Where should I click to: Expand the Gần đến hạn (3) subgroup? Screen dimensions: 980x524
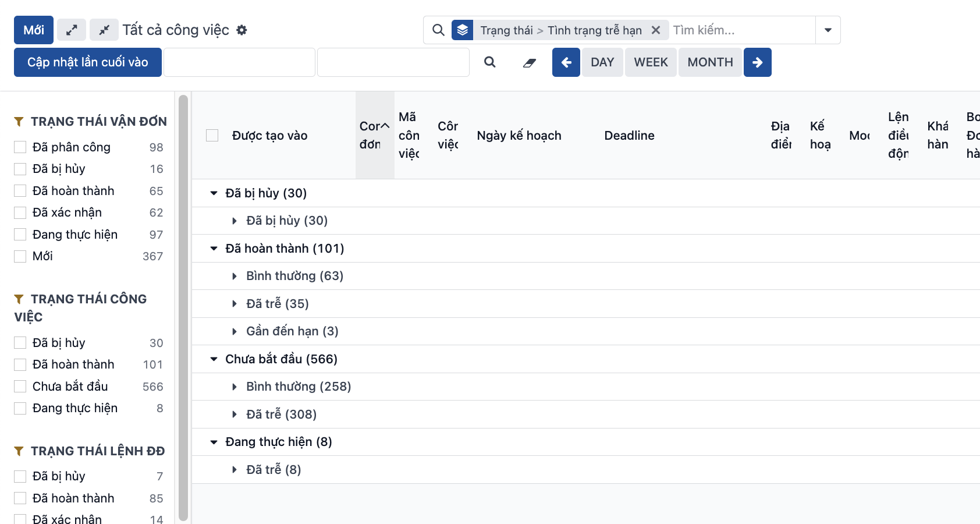(235, 331)
